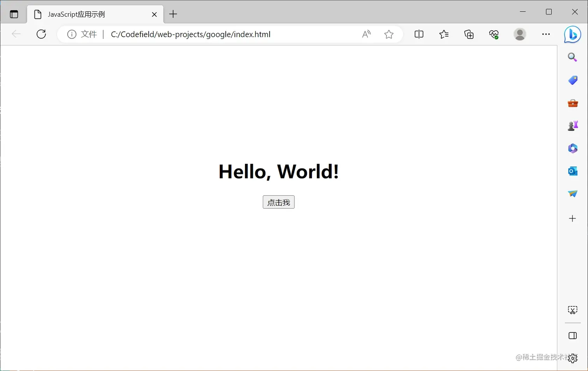Add a sidebar app with plus
The width and height of the screenshot is (588, 371).
(x=572, y=218)
